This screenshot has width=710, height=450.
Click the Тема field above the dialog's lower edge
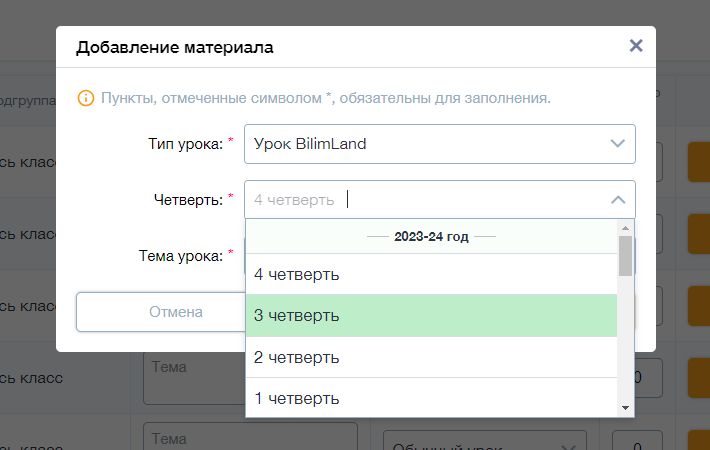194,378
